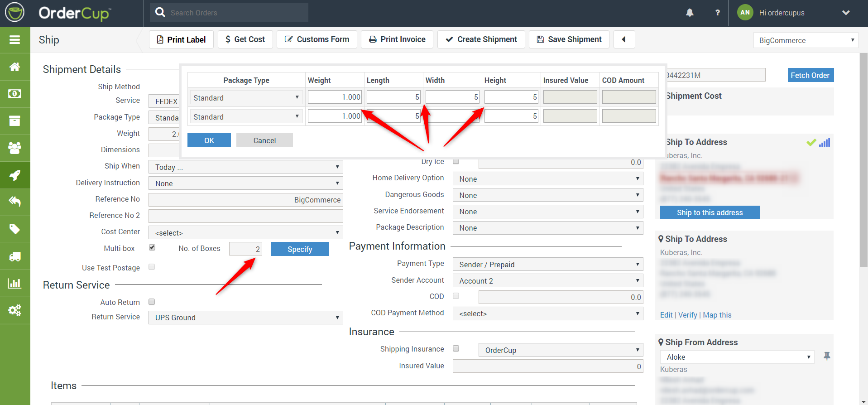
Task: Open the BigCommerce store dropdown
Action: pyautogui.click(x=806, y=40)
